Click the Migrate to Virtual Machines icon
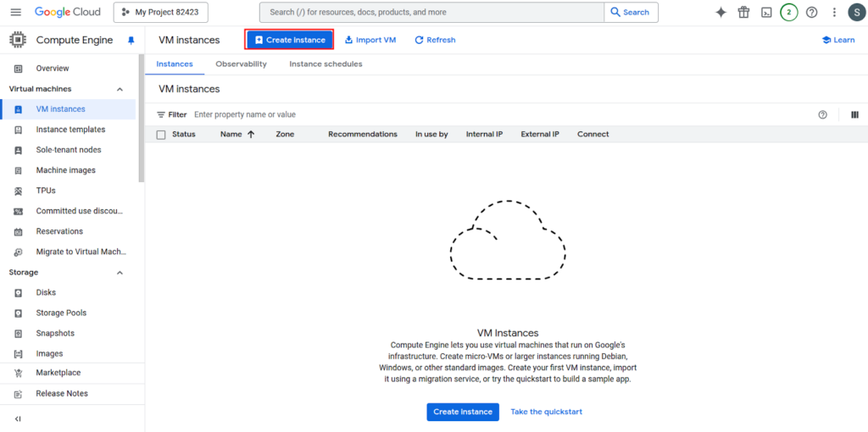The image size is (868, 432). pyautogui.click(x=19, y=252)
